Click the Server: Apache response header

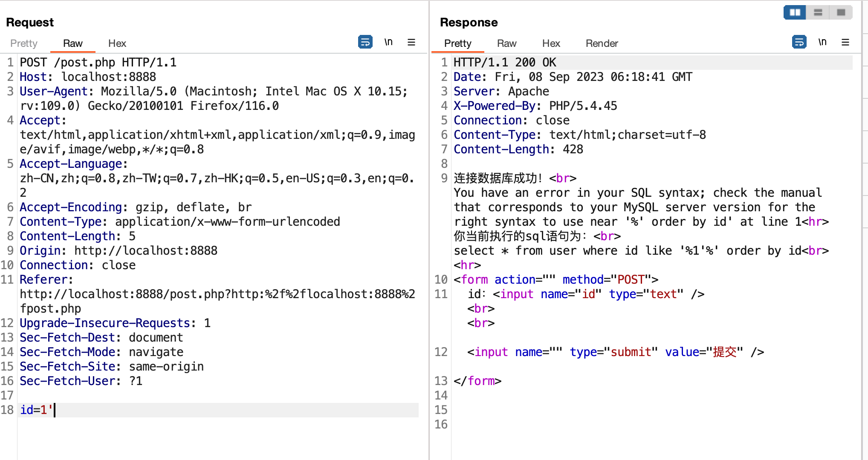501,92
